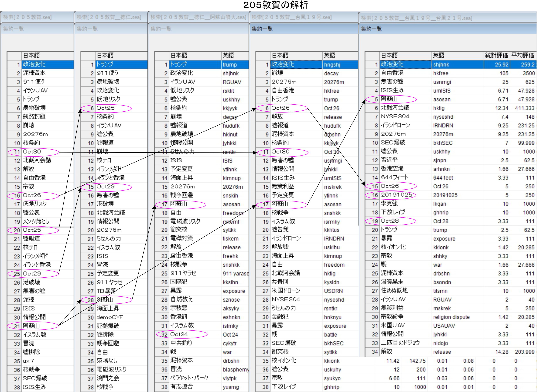Select 自由香港 row 2 in rightmost table
The height and width of the screenshot is (392, 537).
click(x=392, y=73)
